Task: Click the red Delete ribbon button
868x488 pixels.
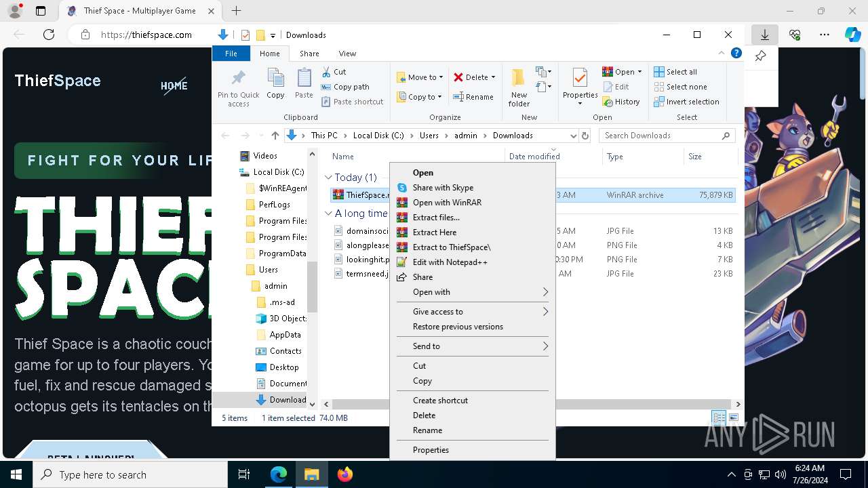Action: [x=474, y=77]
